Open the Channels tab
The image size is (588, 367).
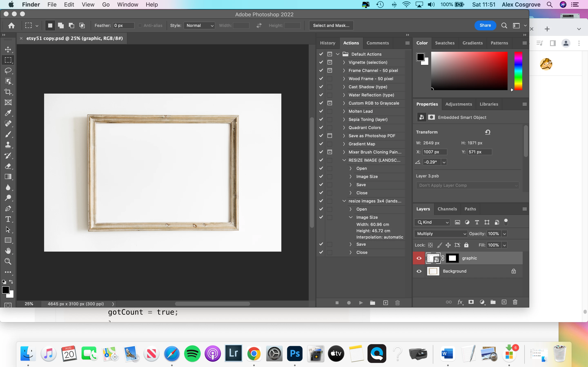coord(447,209)
